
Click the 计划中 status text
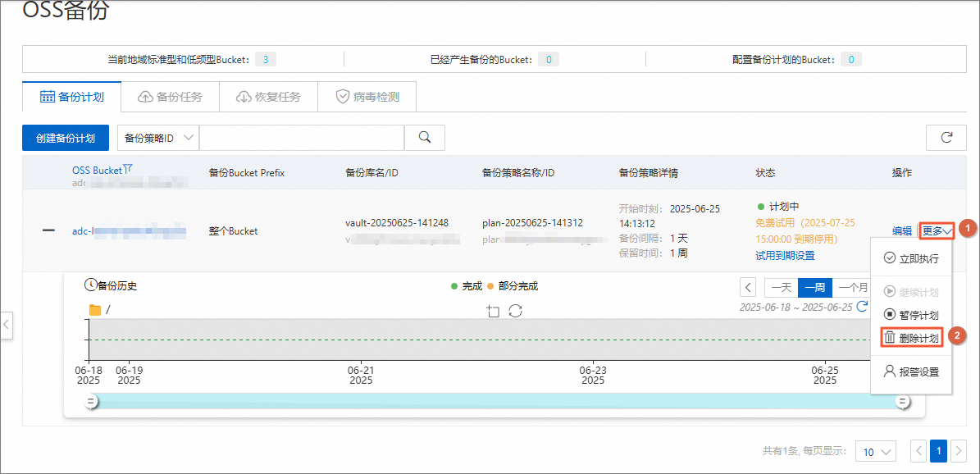(782, 207)
